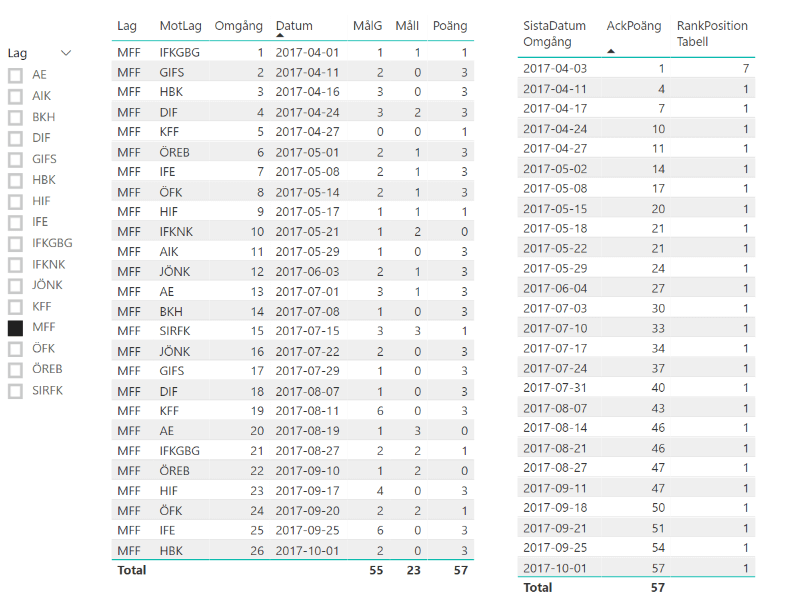Check the SIRFK team checkbox
Screen dimensions: 790x612
16,391
